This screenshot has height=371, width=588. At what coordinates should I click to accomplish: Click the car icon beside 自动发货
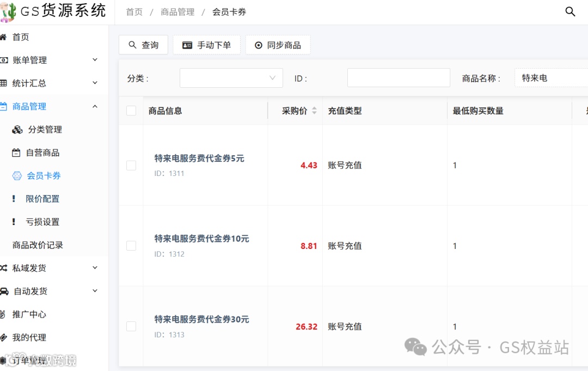[4, 291]
